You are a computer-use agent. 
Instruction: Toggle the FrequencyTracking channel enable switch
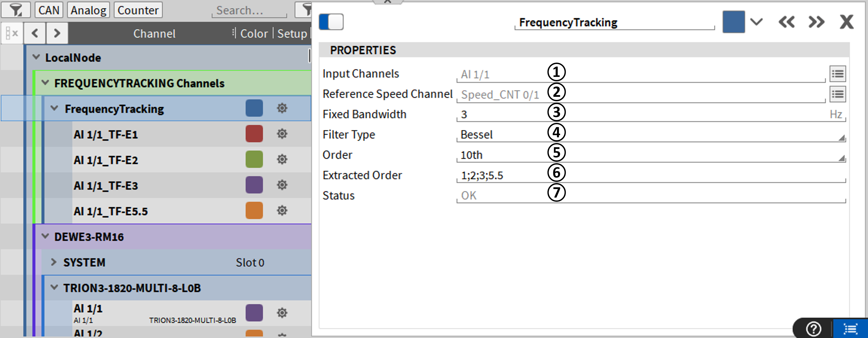(x=331, y=22)
